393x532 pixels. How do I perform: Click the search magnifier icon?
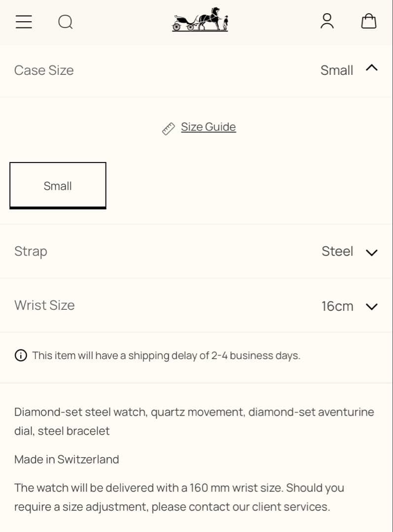click(65, 22)
